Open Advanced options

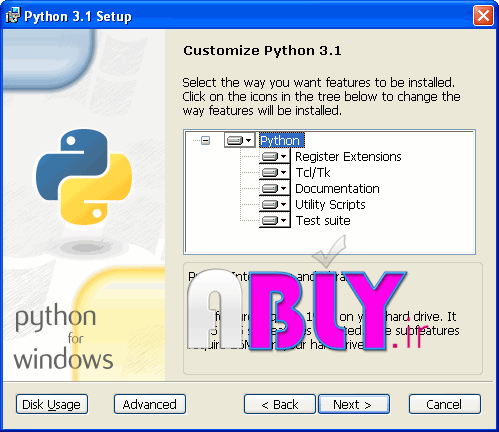[150, 404]
